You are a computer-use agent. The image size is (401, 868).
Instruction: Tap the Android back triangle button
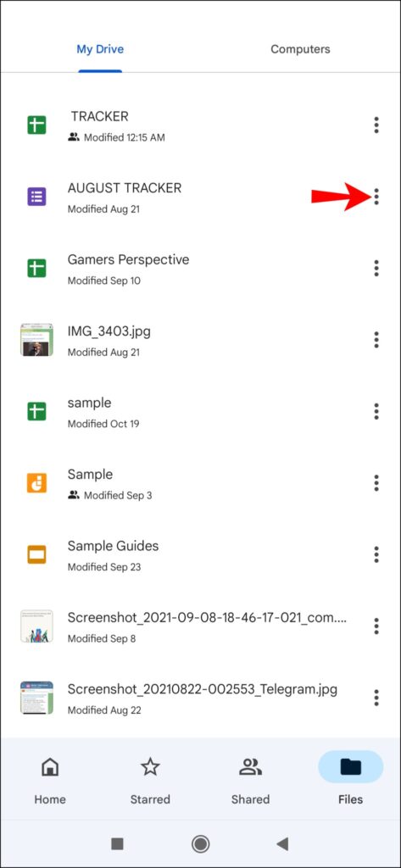282,843
